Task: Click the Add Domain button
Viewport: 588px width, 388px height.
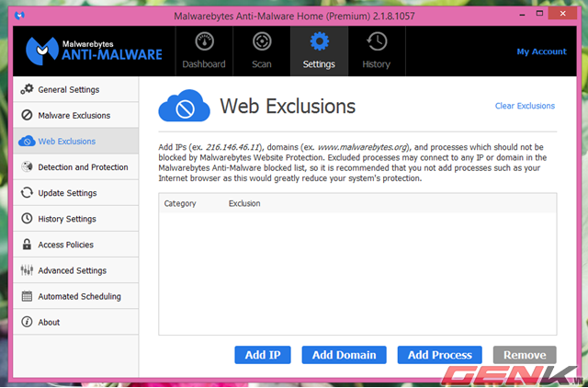Action: click(x=345, y=355)
